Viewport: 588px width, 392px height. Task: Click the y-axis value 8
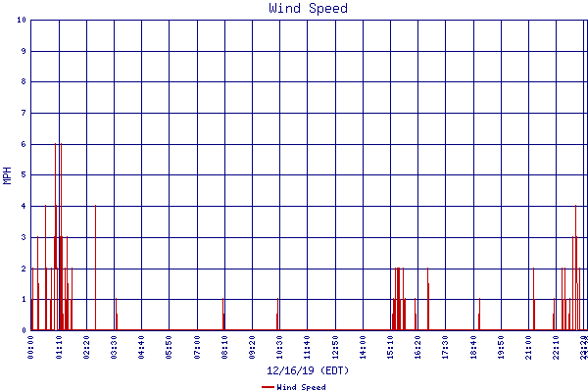[x=24, y=81]
